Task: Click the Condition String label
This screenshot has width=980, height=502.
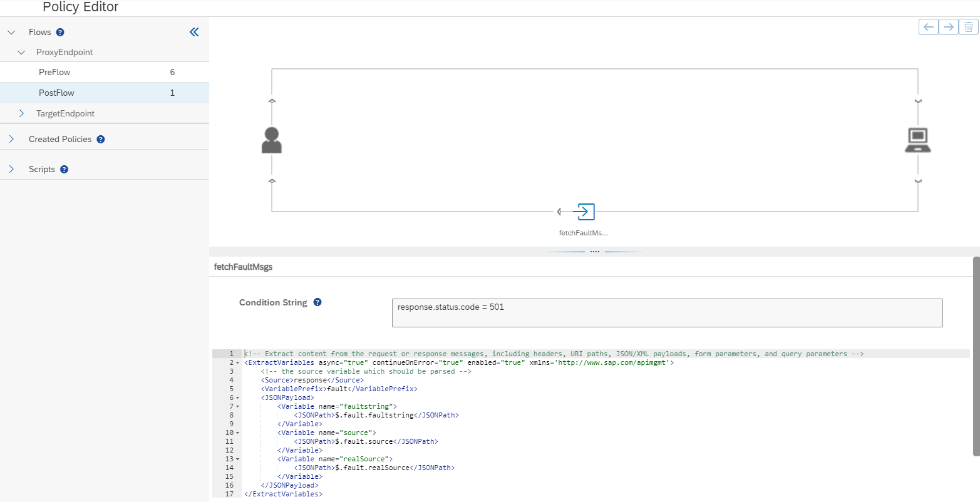Action: pyautogui.click(x=273, y=302)
